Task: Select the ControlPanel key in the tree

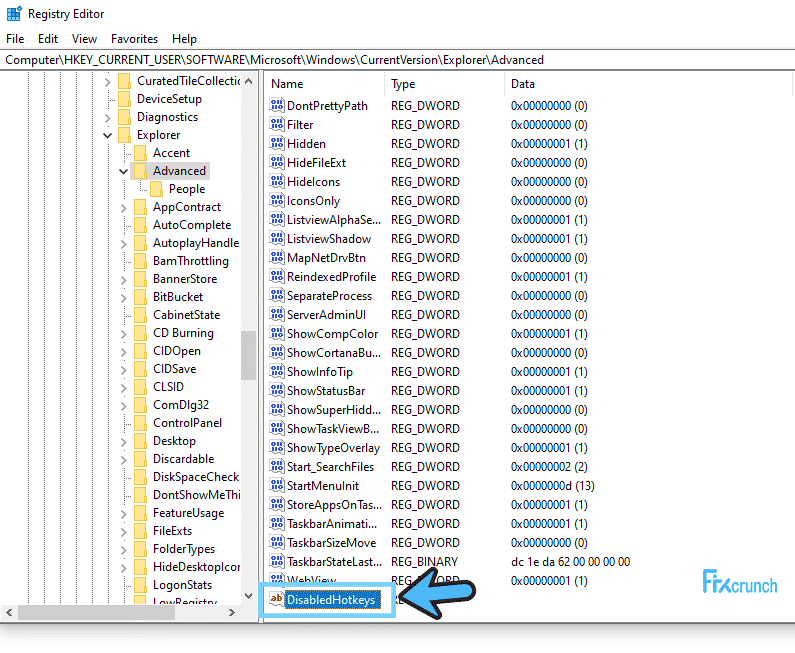Action: click(x=188, y=423)
